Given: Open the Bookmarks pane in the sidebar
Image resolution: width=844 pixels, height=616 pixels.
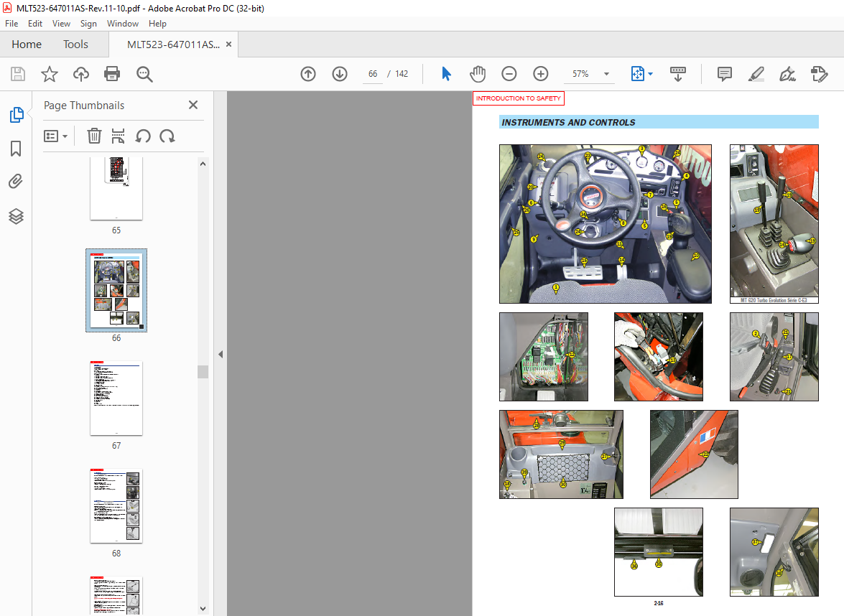Looking at the screenshot, I should [x=16, y=149].
